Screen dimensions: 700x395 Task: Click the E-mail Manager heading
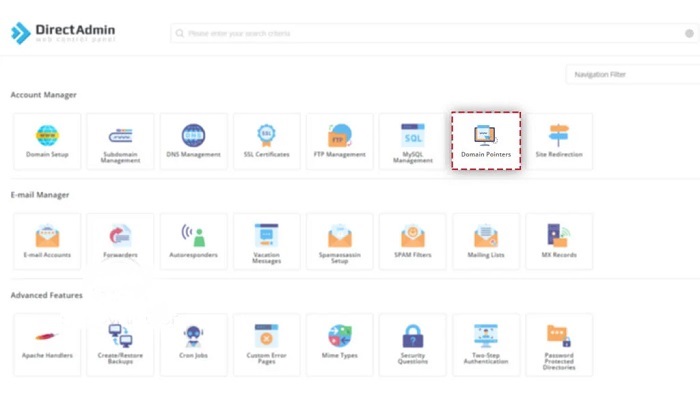[x=40, y=195]
